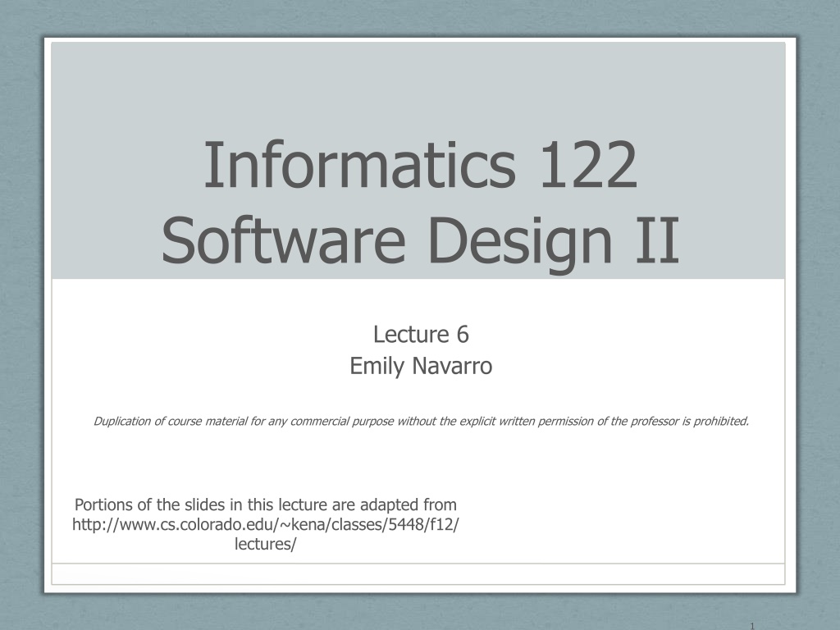840x630 pixels.
Task: Click the "lectures/" URL continuation line
Action: click(266, 544)
